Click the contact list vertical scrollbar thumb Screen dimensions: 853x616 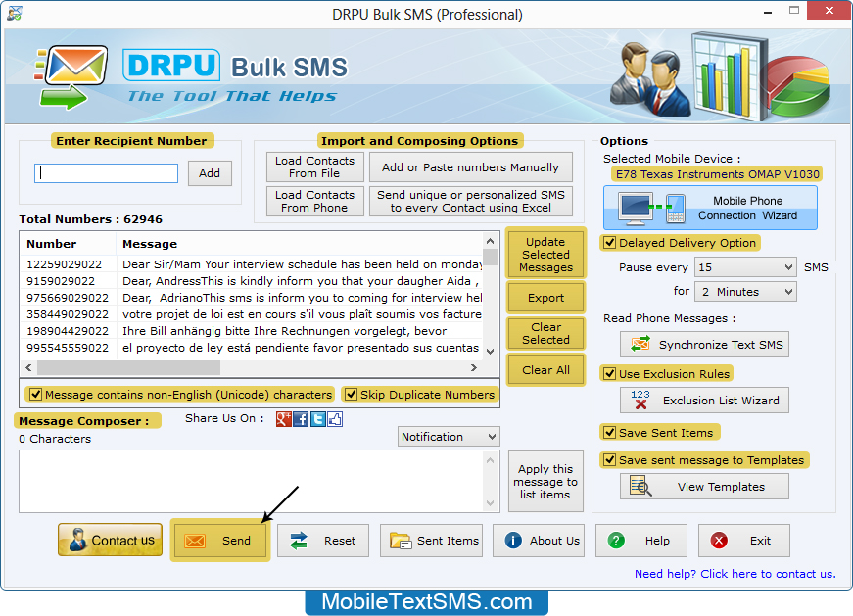[490, 257]
